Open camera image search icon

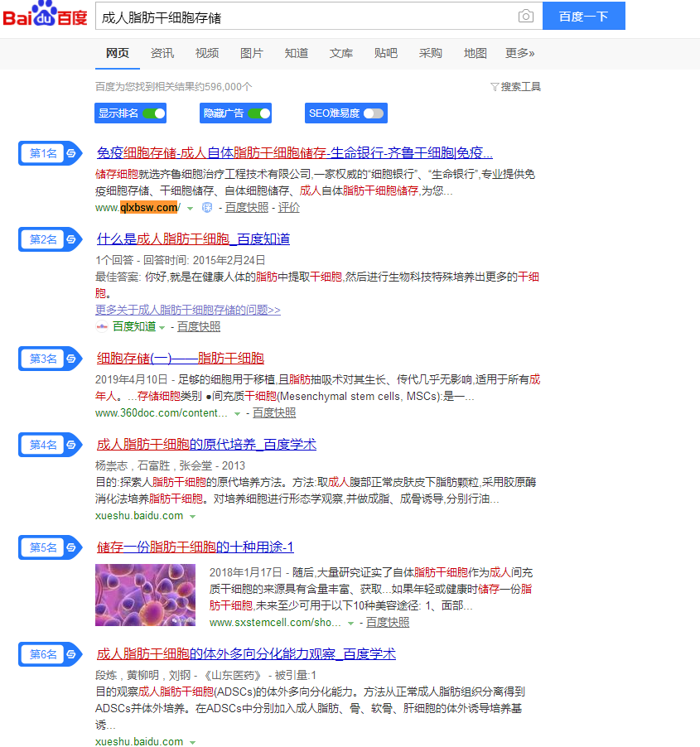point(525,17)
